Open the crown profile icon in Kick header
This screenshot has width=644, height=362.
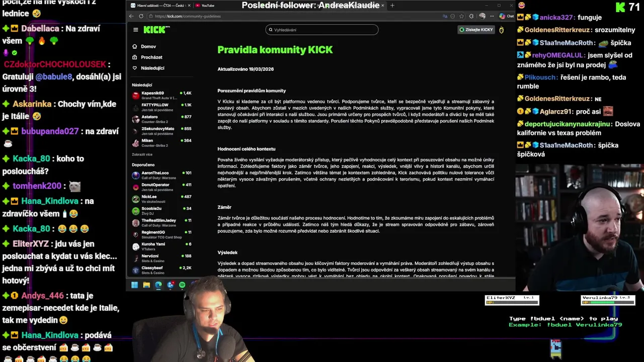click(501, 30)
